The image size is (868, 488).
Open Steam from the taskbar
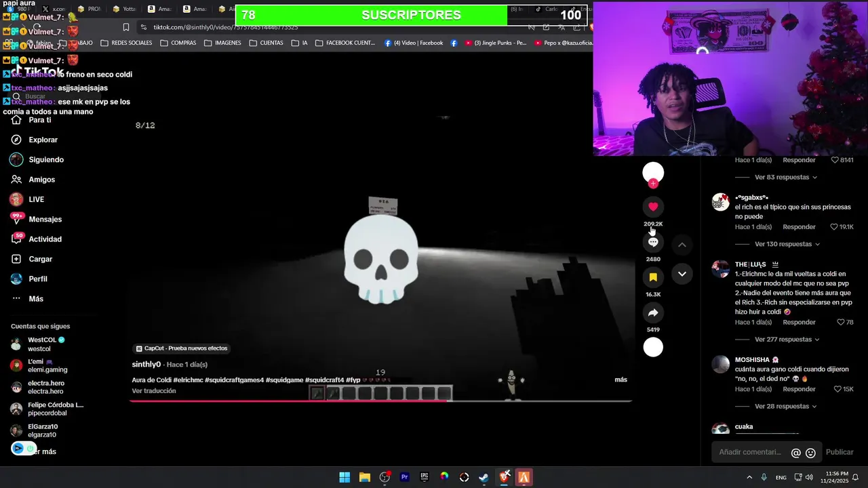[484, 477]
